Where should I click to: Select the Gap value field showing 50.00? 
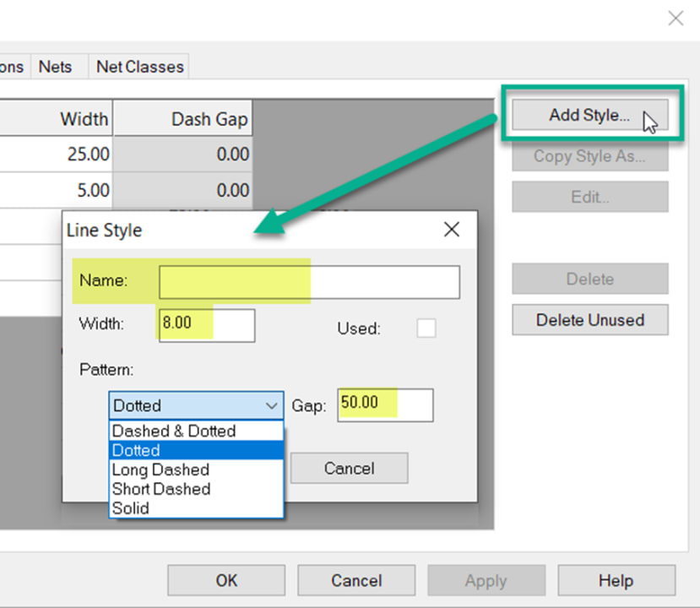click(x=385, y=404)
